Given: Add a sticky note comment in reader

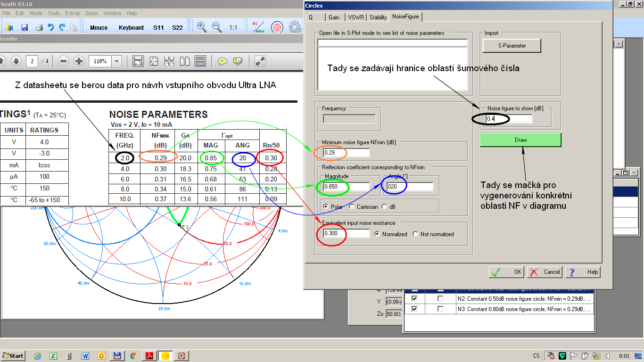Looking at the screenshot, I should point(223,61).
